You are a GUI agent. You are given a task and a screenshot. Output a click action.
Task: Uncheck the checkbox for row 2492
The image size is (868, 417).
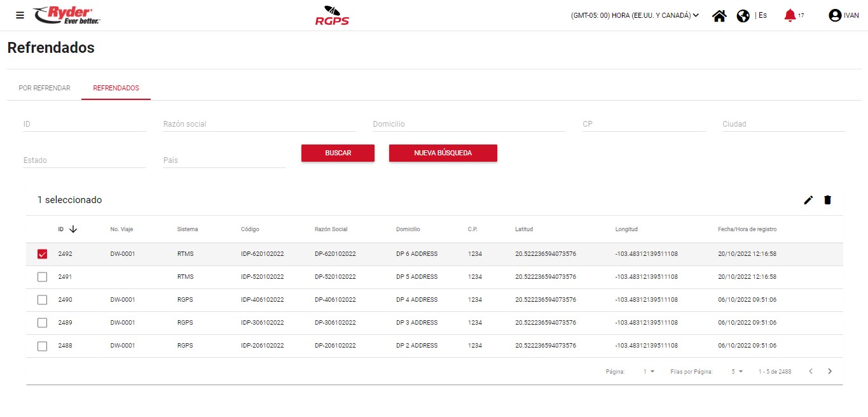(43, 254)
